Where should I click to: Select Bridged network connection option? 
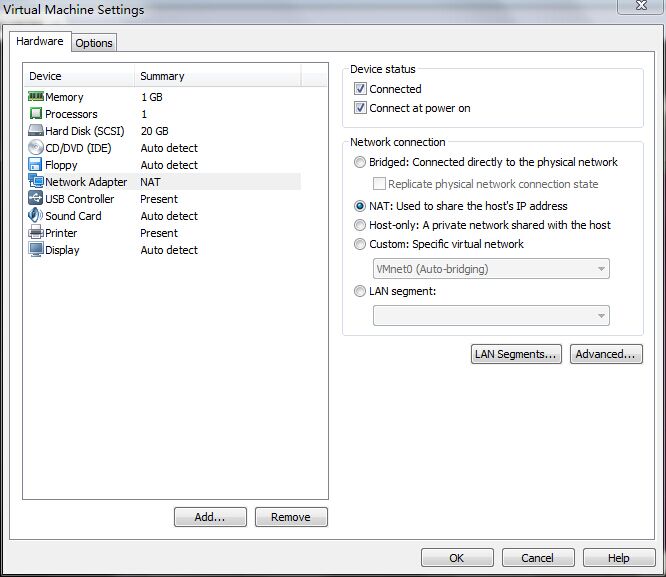tap(360, 162)
